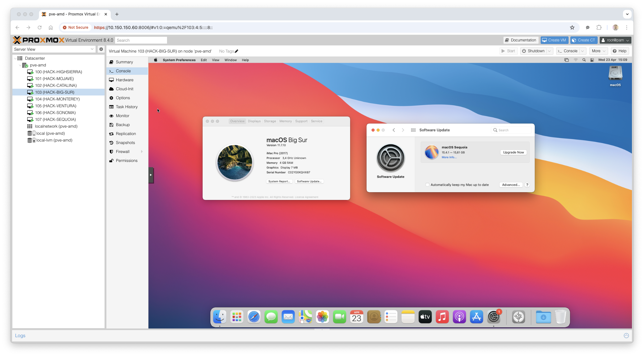Click the Proxmox search field
The width and height of the screenshot is (644, 356).
pyautogui.click(x=141, y=40)
